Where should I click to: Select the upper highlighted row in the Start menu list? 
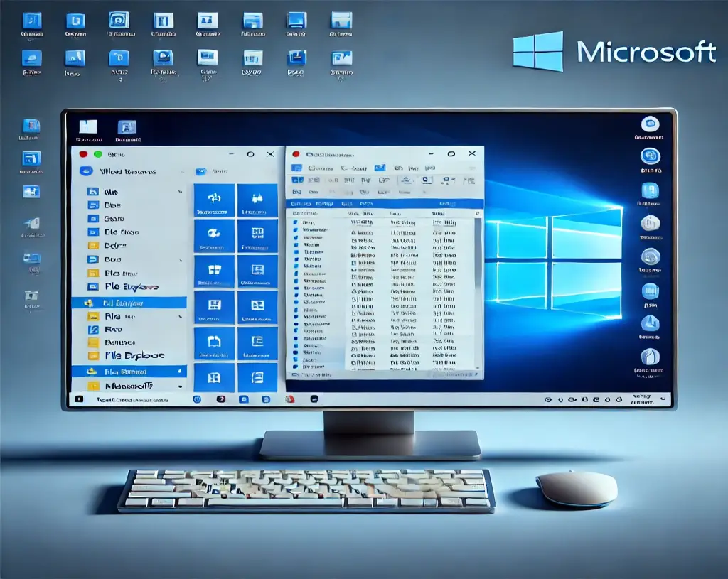(x=129, y=303)
